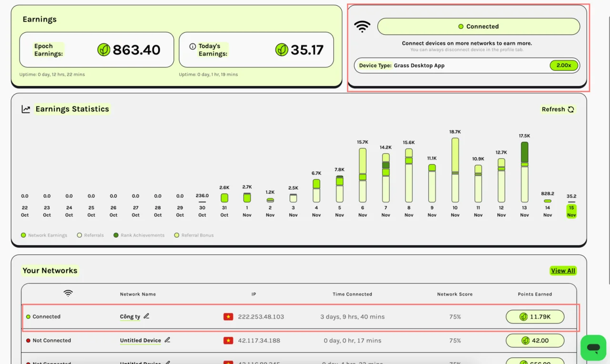Click the 10 Nov bar showing 18.7K

pyautogui.click(x=455, y=170)
